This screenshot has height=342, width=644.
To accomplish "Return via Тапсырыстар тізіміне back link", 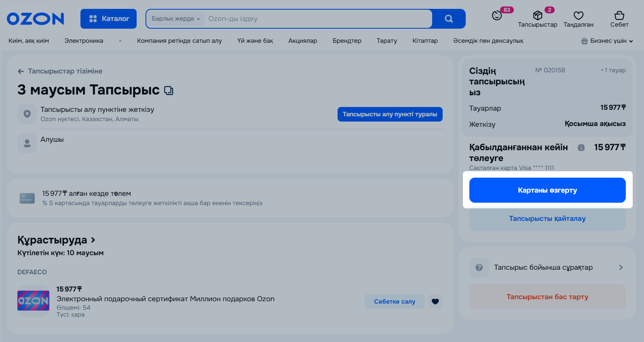I will tap(60, 71).
